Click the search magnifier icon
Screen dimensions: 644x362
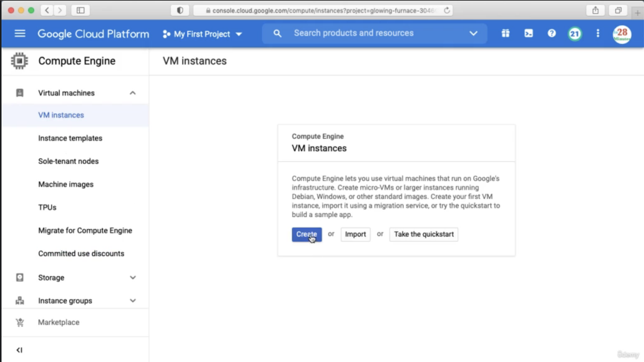tap(277, 33)
